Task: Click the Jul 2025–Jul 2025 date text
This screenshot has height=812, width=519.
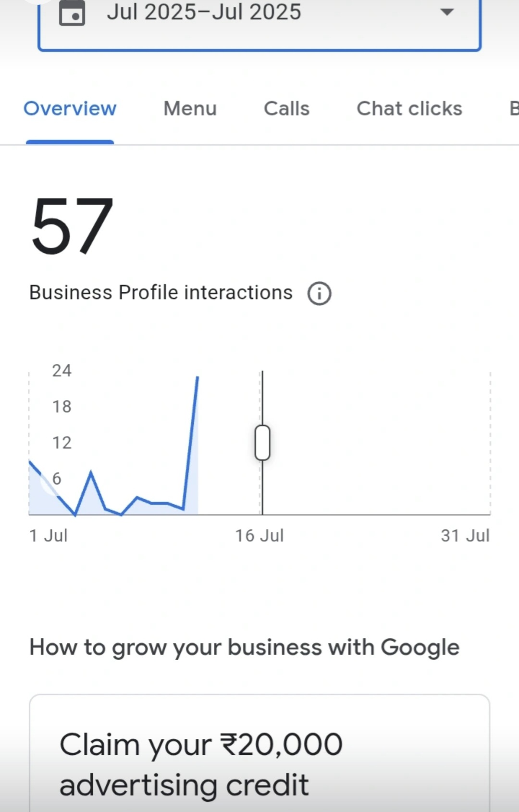Action: 204,12
